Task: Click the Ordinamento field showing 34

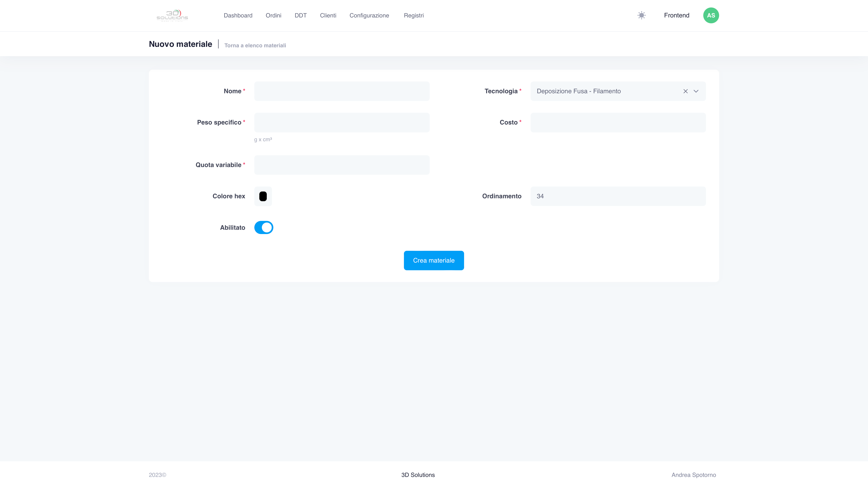Action: coord(618,196)
